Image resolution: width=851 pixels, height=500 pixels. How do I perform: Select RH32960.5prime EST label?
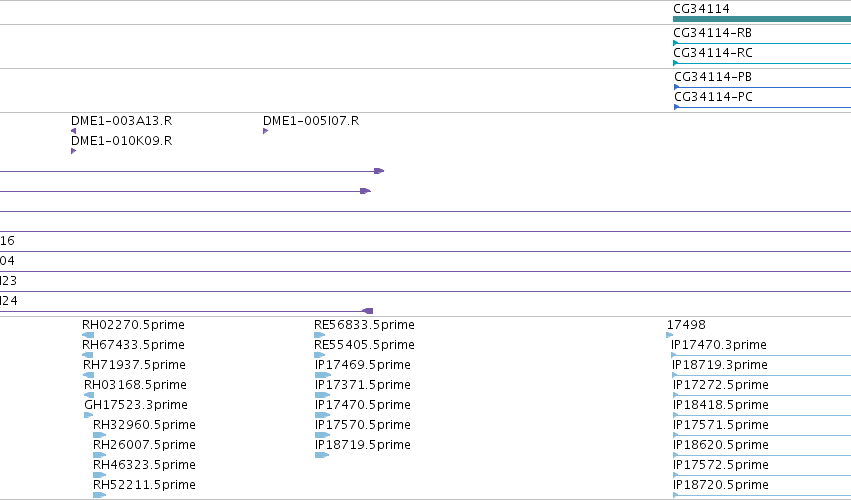[144, 426]
